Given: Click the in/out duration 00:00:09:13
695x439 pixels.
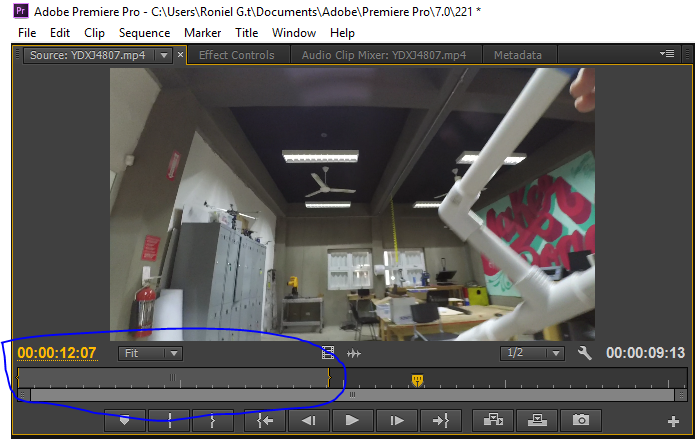Looking at the screenshot, I should click(645, 353).
